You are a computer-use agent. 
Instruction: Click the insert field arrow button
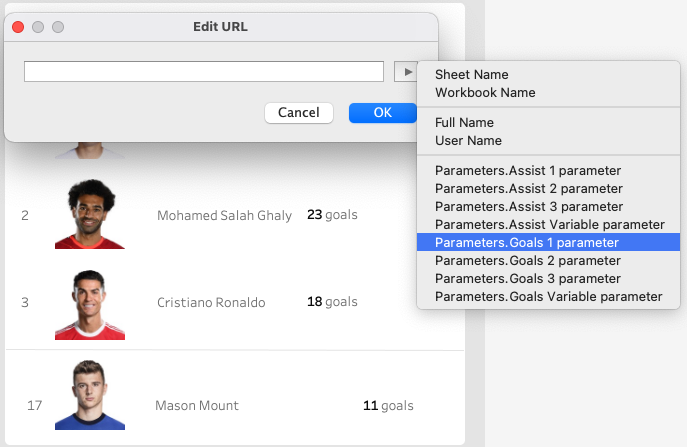point(406,72)
